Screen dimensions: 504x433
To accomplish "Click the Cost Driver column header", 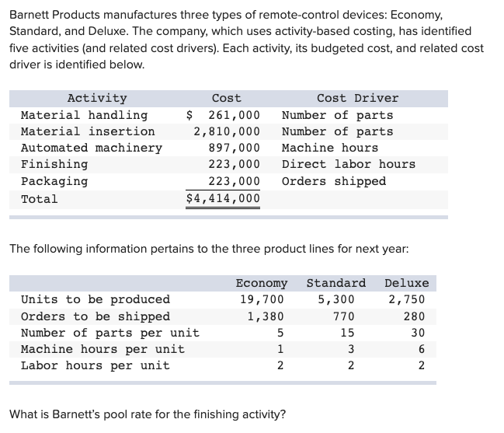I will click(x=357, y=98).
